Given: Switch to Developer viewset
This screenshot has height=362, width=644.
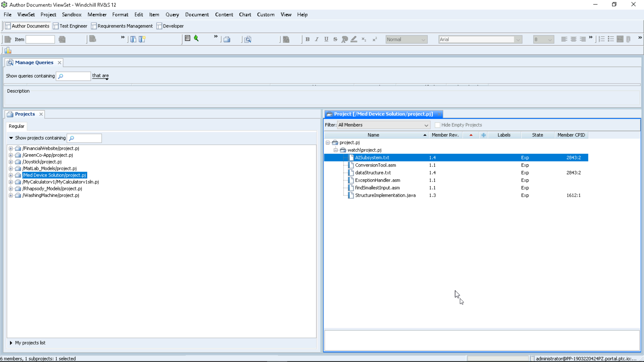Looking at the screenshot, I should pos(170,26).
